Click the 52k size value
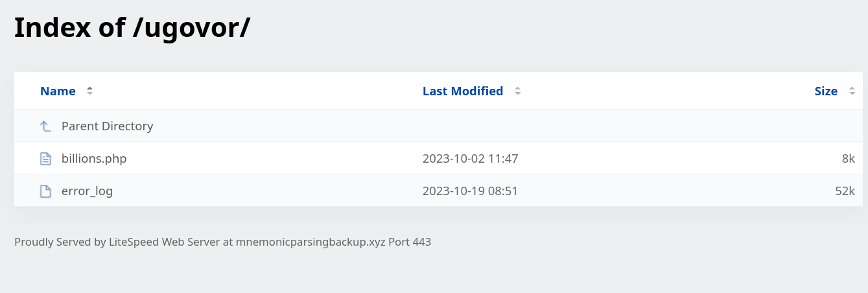Screen dimensions: 868x293 pos(845,191)
